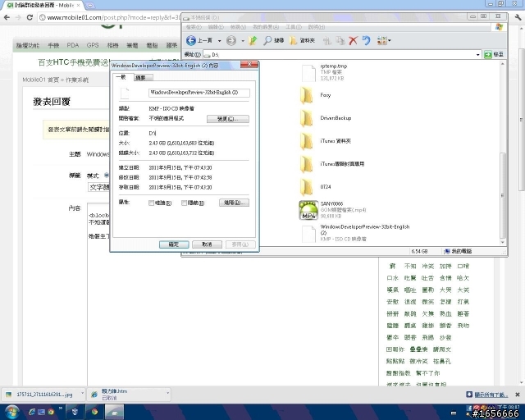Image resolution: width=525 pixels, height=420 pixels.
Task: Click Chrome's Reload page button
Action: (30, 17)
